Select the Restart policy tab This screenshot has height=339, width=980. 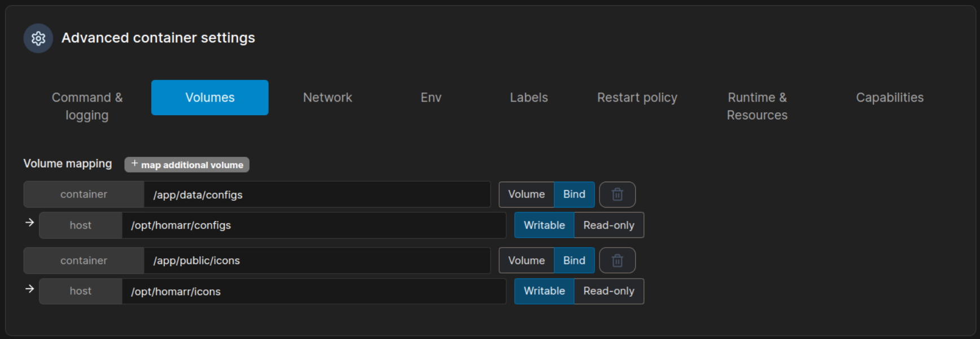click(637, 98)
